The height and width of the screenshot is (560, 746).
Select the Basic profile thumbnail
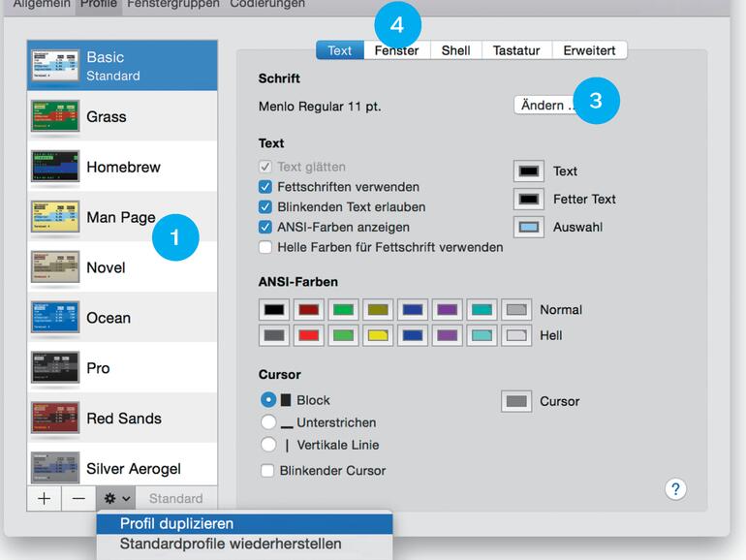pyautogui.click(x=55, y=65)
